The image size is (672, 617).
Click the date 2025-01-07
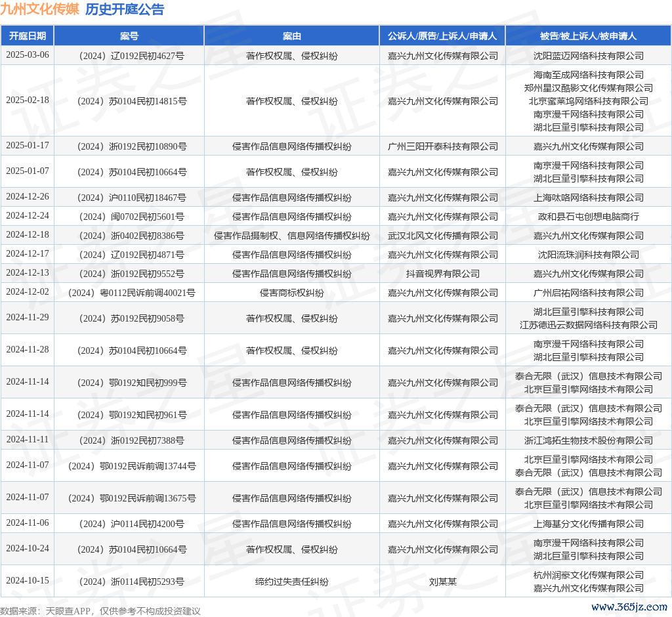pyautogui.click(x=28, y=171)
